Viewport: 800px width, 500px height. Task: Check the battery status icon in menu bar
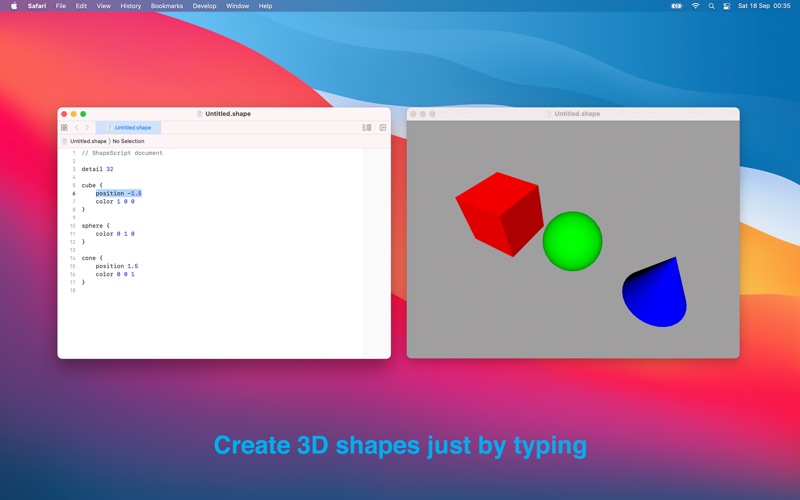(677, 6)
